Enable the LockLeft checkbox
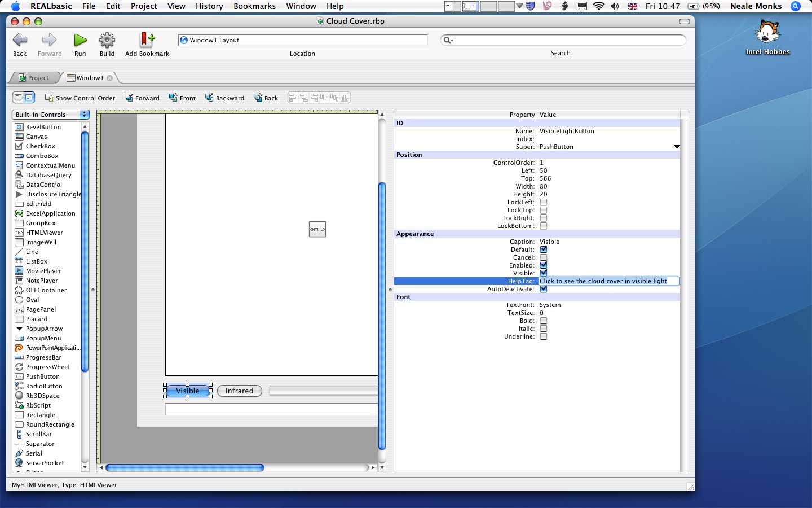This screenshot has height=508, width=812. (x=544, y=202)
